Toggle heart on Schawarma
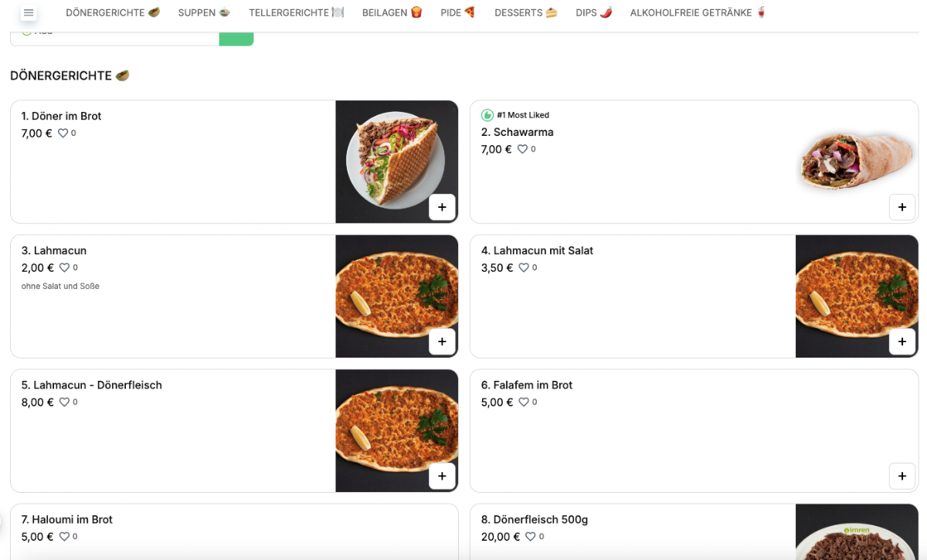Screen dimensions: 927x560 523,150
